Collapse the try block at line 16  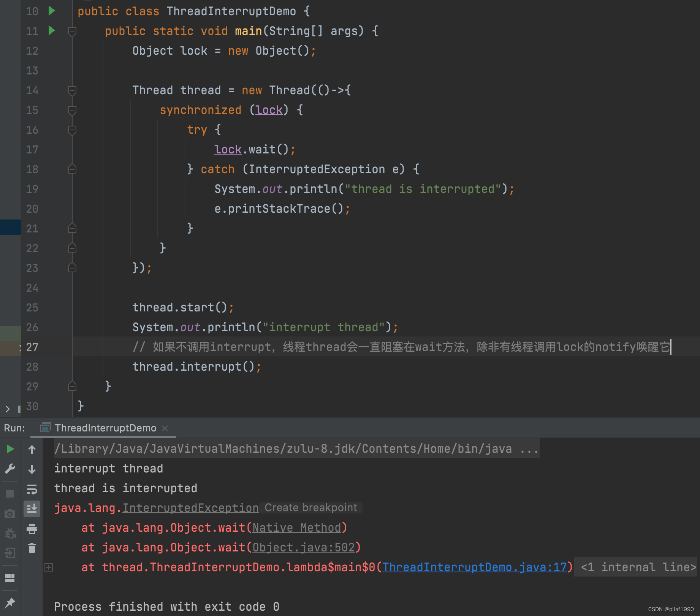click(72, 130)
